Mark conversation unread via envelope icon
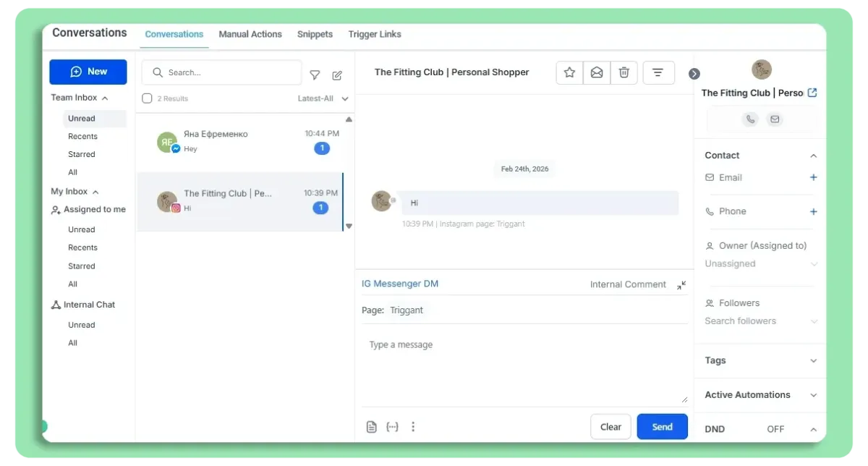The height and width of the screenshot is (466, 868). pyautogui.click(x=597, y=72)
